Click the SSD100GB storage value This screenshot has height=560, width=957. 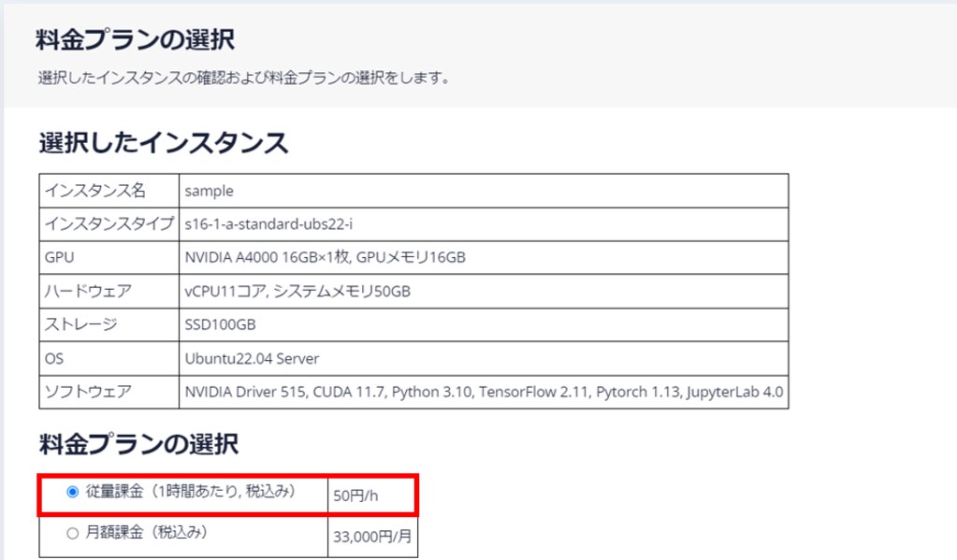(x=221, y=324)
